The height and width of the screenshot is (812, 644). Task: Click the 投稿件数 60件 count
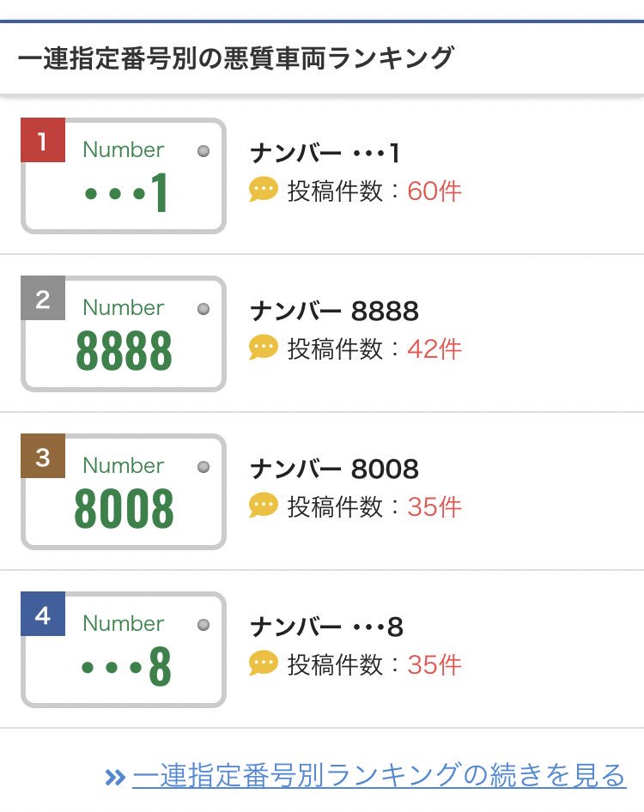[374, 191]
